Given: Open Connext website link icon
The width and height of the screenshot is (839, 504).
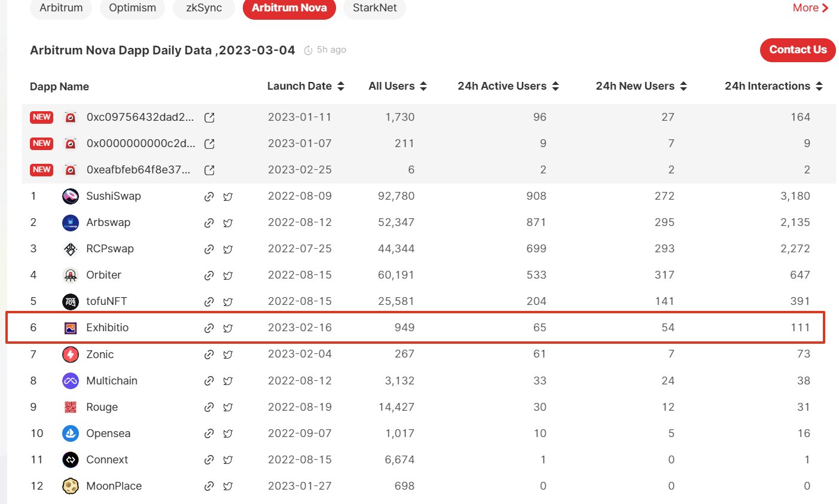Looking at the screenshot, I should coord(209,460).
